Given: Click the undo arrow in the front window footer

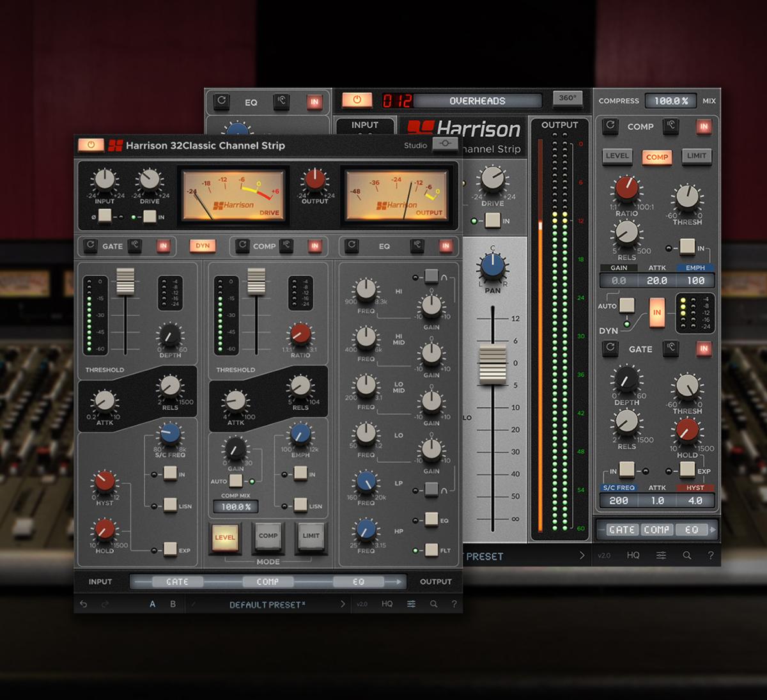Looking at the screenshot, I should (x=84, y=604).
